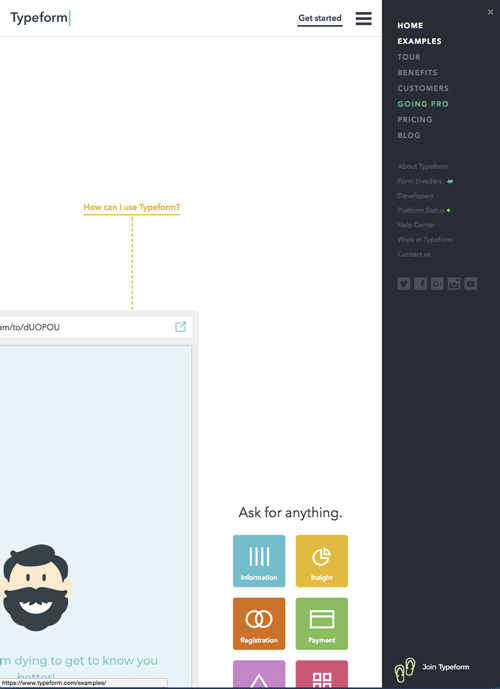Open GOING PRO menu item
The width and height of the screenshot is (500, 689).
point(423,104)
